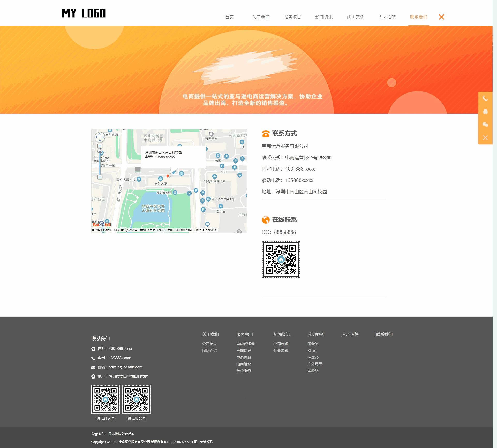Click the 公司简介 footer link
This screenshot has height=448, width=497.
[x=209, y=344]
